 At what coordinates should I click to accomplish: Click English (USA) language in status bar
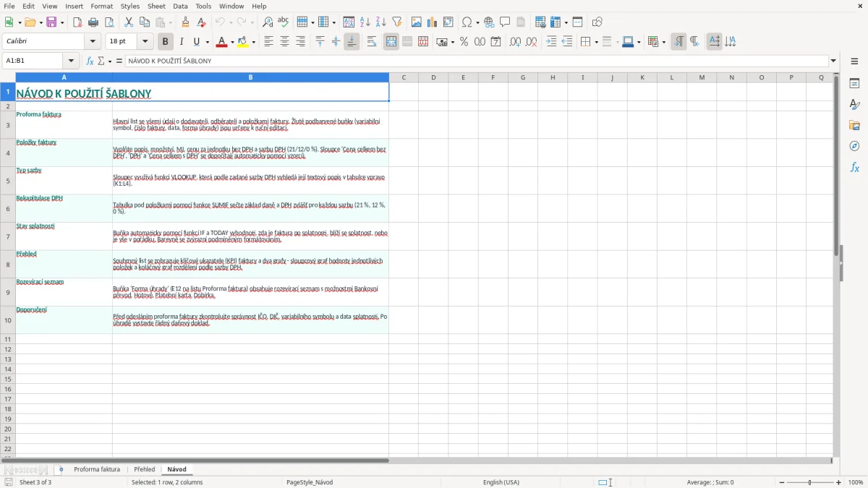pyautogui.click(x=501, y=482)
